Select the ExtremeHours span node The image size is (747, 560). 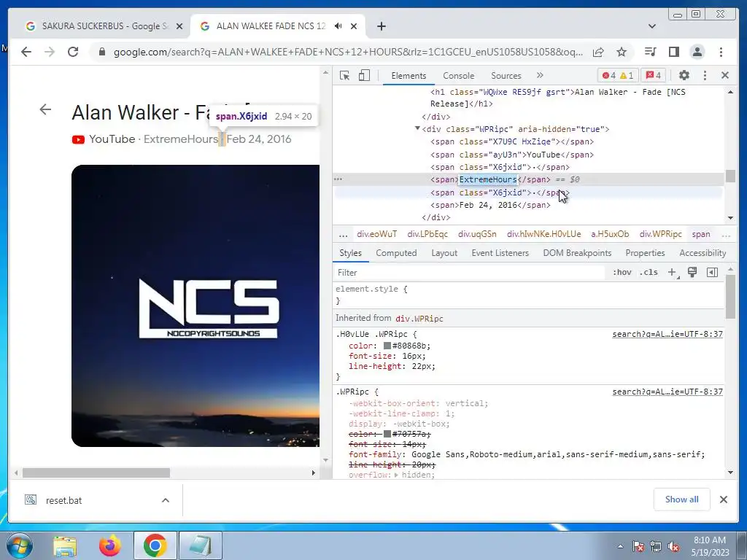click(490, 179)
